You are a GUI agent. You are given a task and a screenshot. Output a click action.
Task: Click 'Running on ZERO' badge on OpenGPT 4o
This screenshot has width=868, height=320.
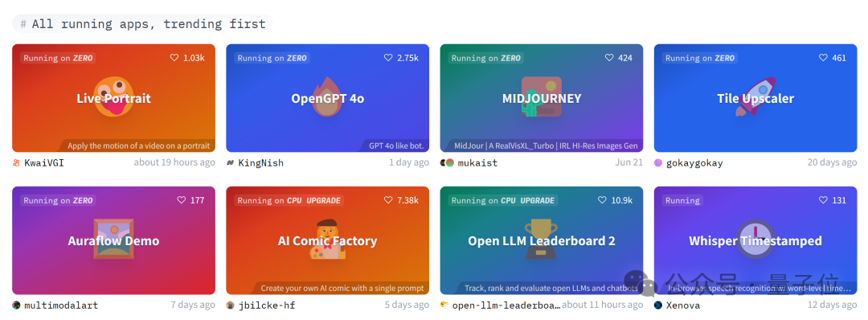272,58
